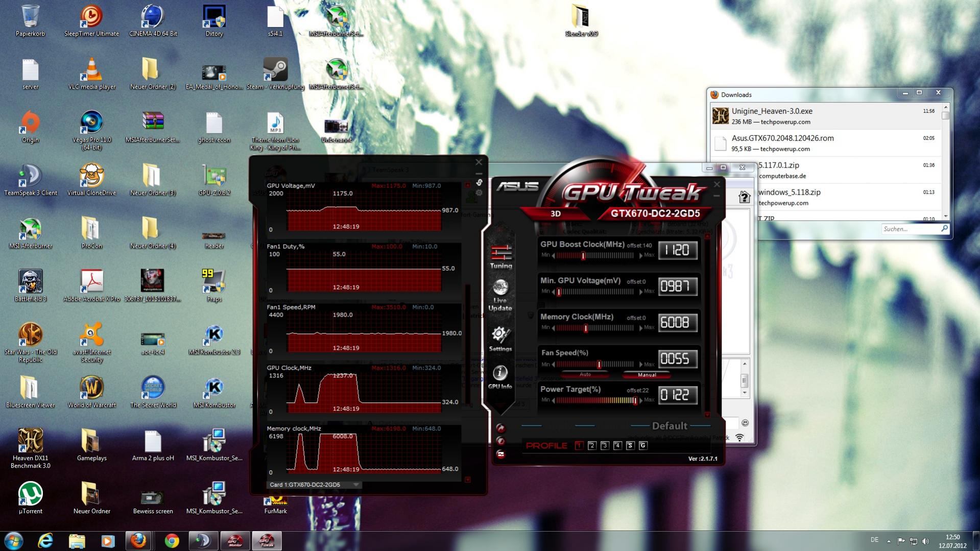Viewport: 980px width, 551px height.
Task: Launch Steam desktop shortcut
Action: point(275,74)
